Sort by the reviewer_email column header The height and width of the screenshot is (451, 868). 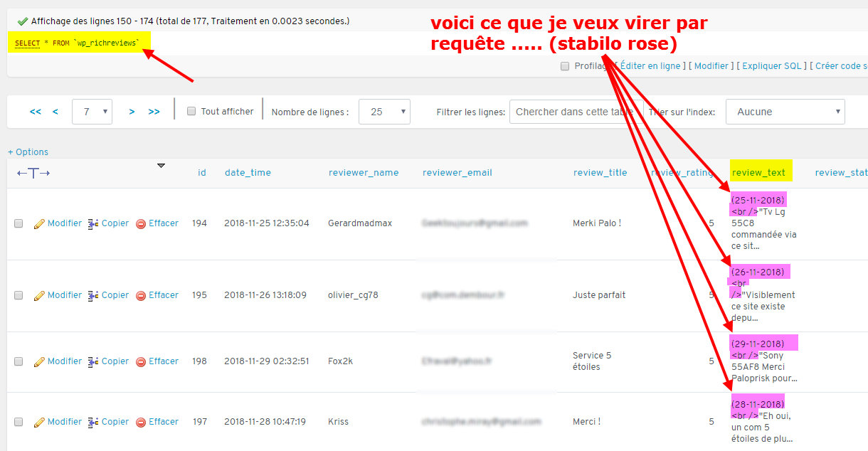click(457, 173)
